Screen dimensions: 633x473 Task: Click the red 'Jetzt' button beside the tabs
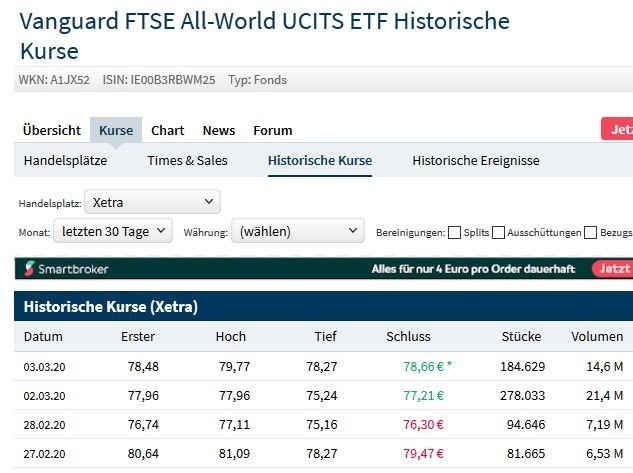click(x=617, y=129)
